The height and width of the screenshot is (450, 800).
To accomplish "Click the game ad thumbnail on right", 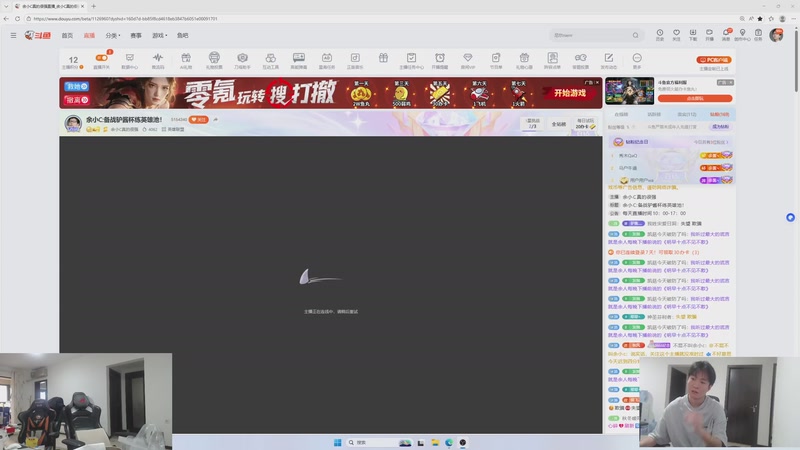I will [x=630, y=91].
